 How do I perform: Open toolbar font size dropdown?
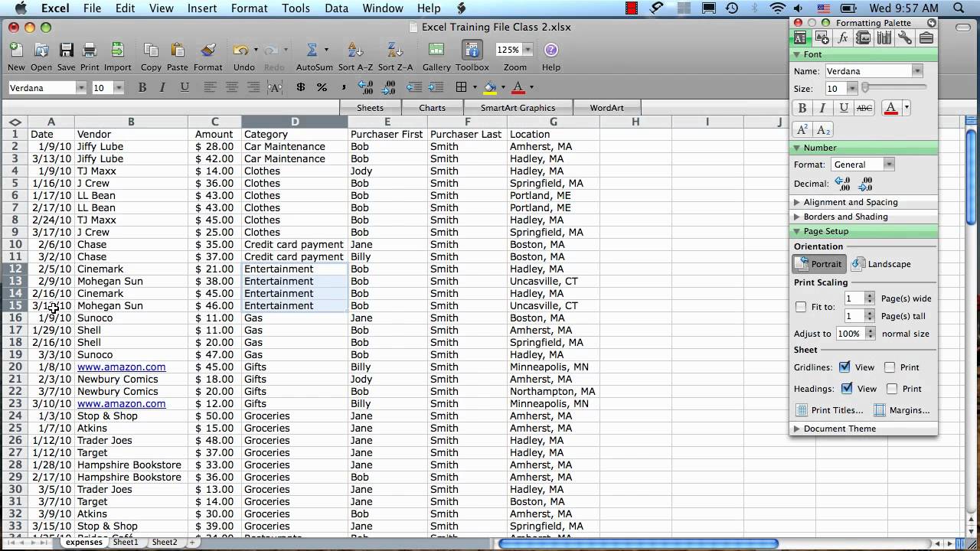pyautogui.click(x=119, y=88)
